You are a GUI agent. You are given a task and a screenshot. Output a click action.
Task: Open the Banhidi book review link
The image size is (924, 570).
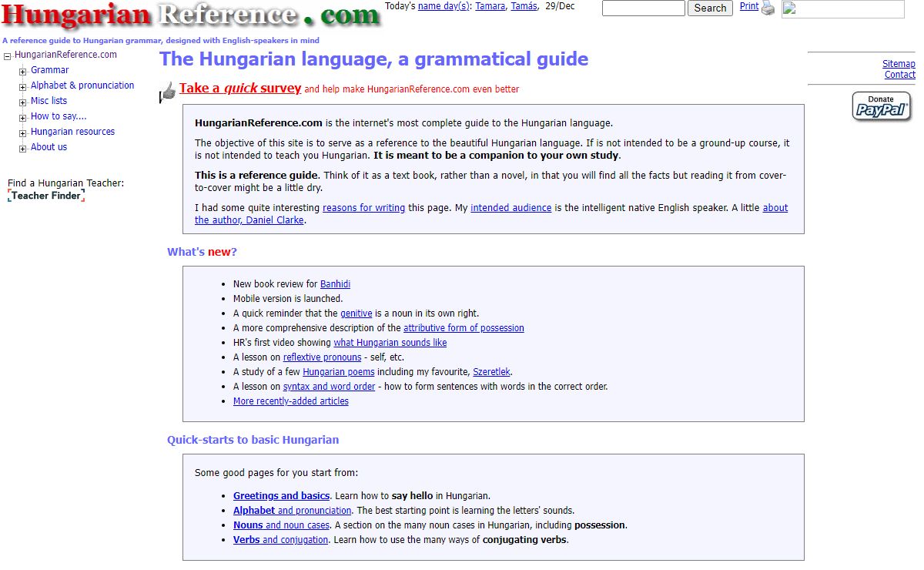click(x=335, y=284)
